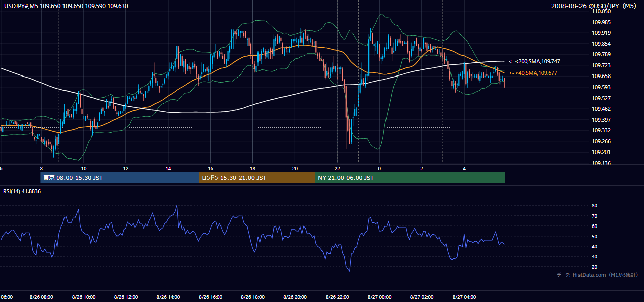The image size is (644, 302).
Task: Click the NY 21:00-06:00 JST session bar
Action: pyautogui.click(x=410, y=178)
